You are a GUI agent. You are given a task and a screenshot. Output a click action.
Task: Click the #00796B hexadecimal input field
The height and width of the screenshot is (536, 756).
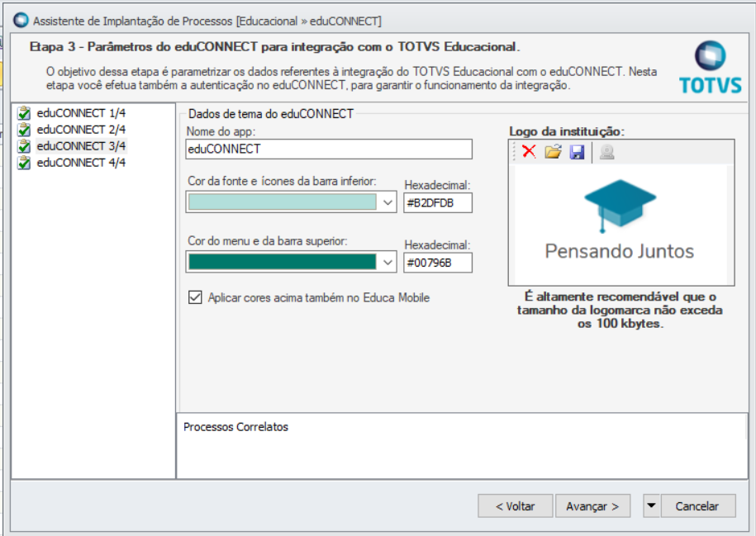(x=438, y=263)
